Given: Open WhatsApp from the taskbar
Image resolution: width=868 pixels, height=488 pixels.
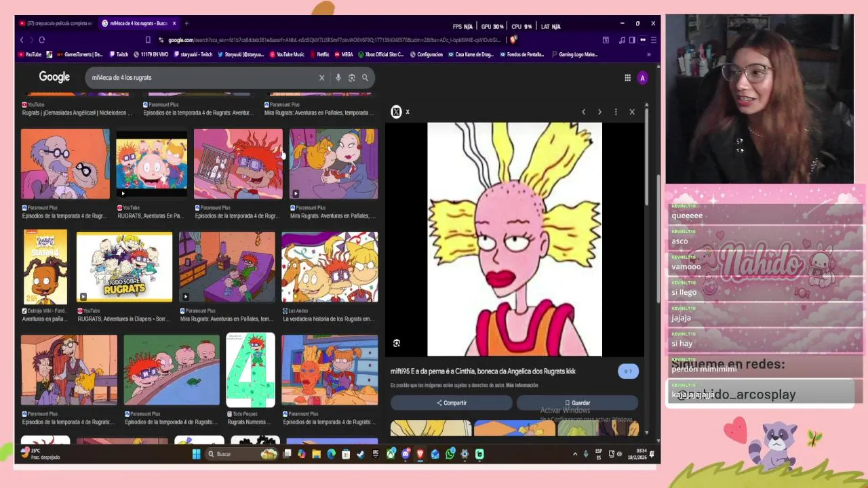Looking at the screenshot, I should 450,454.
